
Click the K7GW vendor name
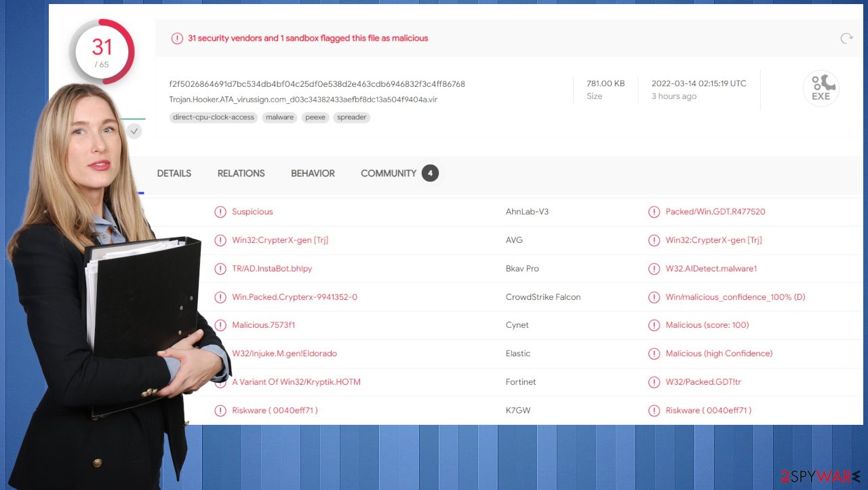(518, 411)
